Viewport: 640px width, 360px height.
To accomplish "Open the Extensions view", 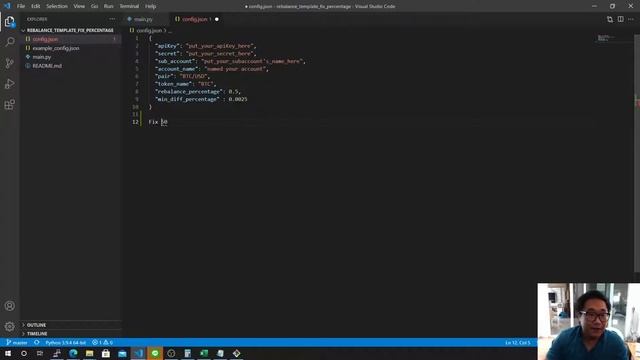I will tap(10, 104).
